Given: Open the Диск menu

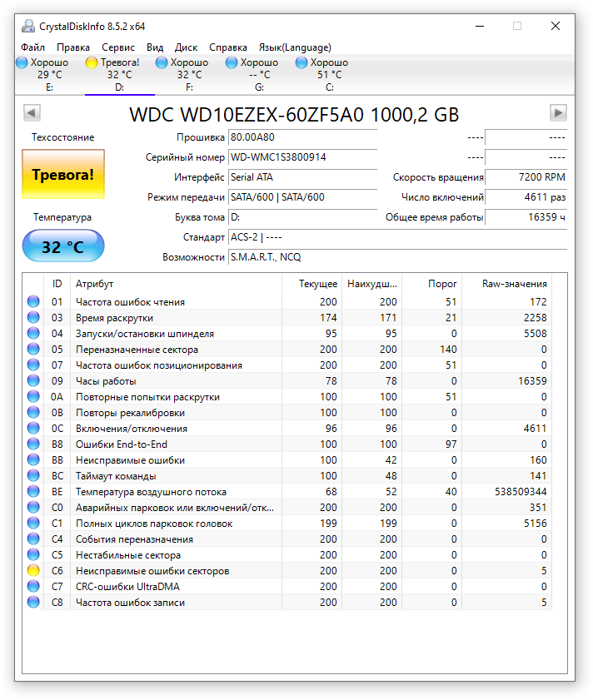Looking at the screenshot, I should click(x=187, y=47).
